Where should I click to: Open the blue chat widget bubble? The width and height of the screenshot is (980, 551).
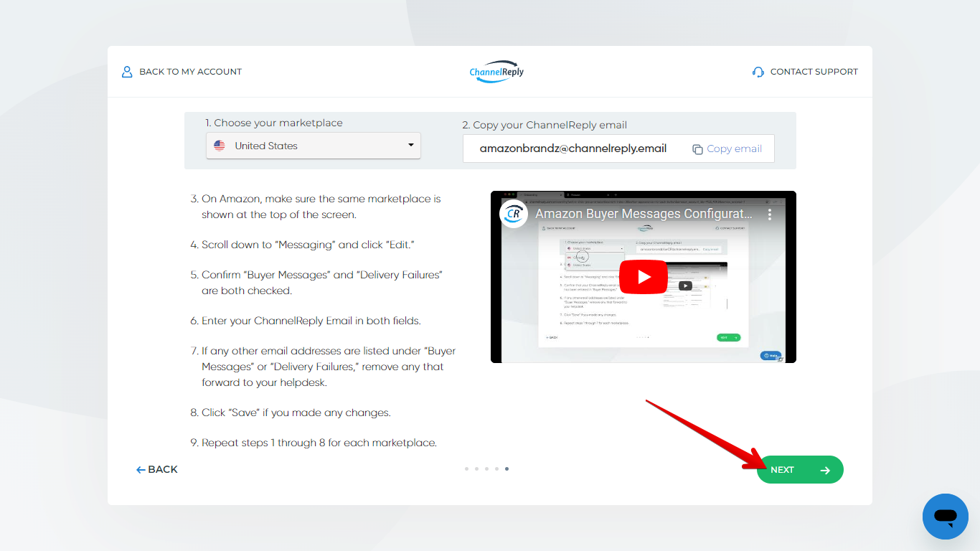pos(946,517)
